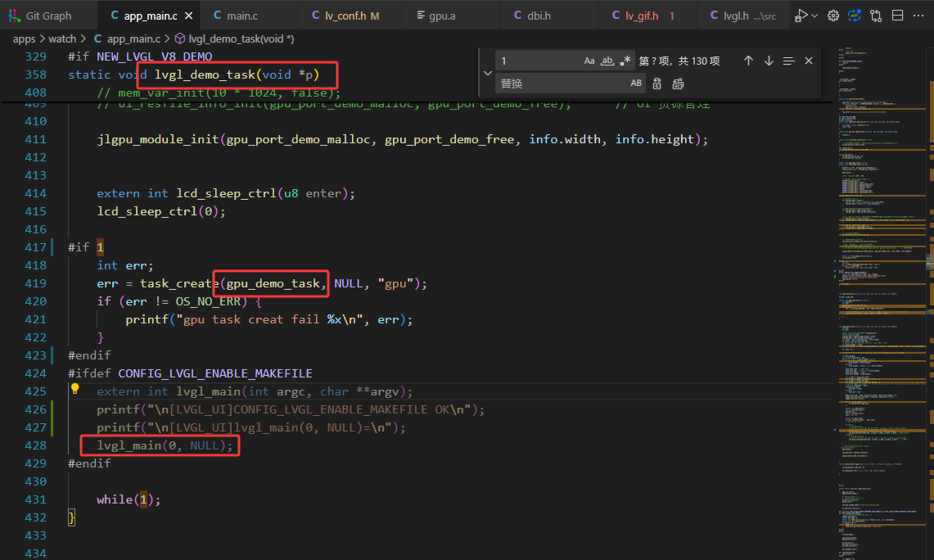Click the gpu_demo_task identifier on line 419
This screenshot has height=560, width=934.
point(273,283)
